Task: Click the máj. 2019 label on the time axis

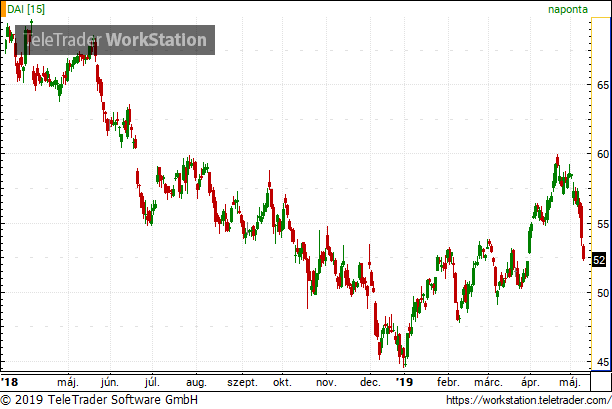Action: pyautogui.click(x=570, y=382)
